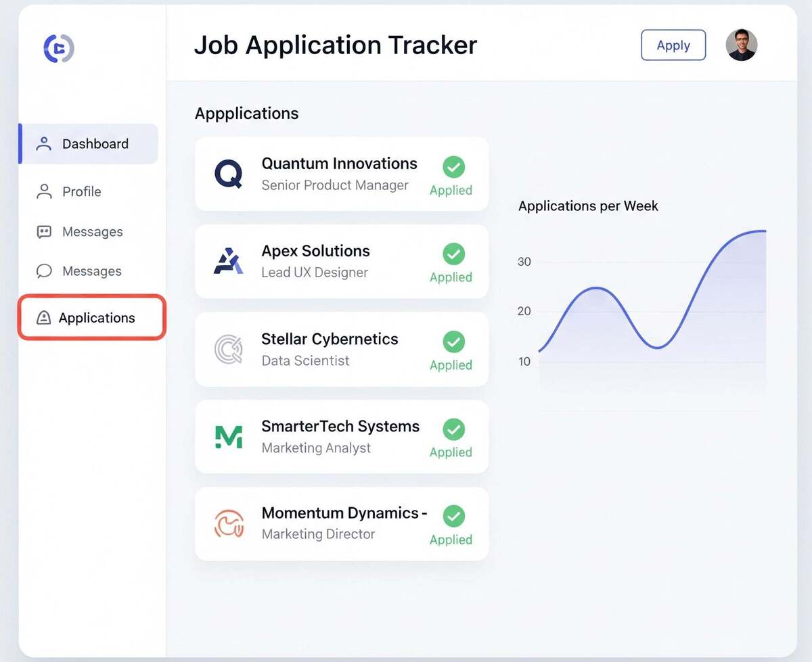Click the Quantum Innovations Q logo

tap(229, 174)
